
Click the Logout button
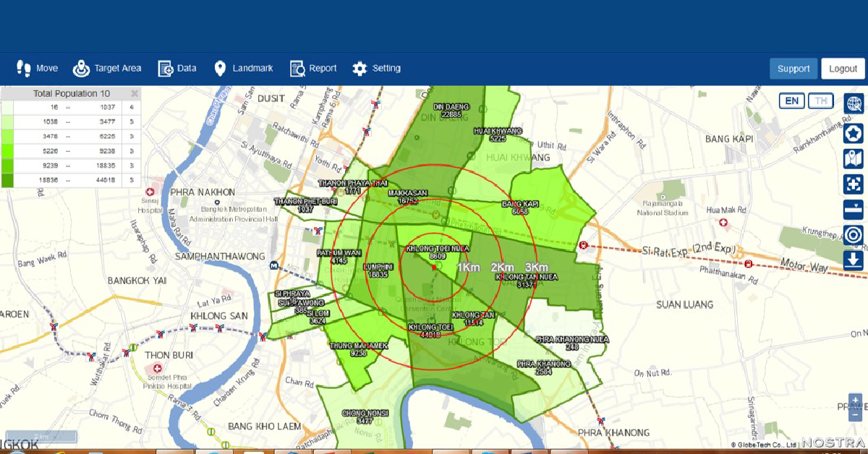coord(843,69)
